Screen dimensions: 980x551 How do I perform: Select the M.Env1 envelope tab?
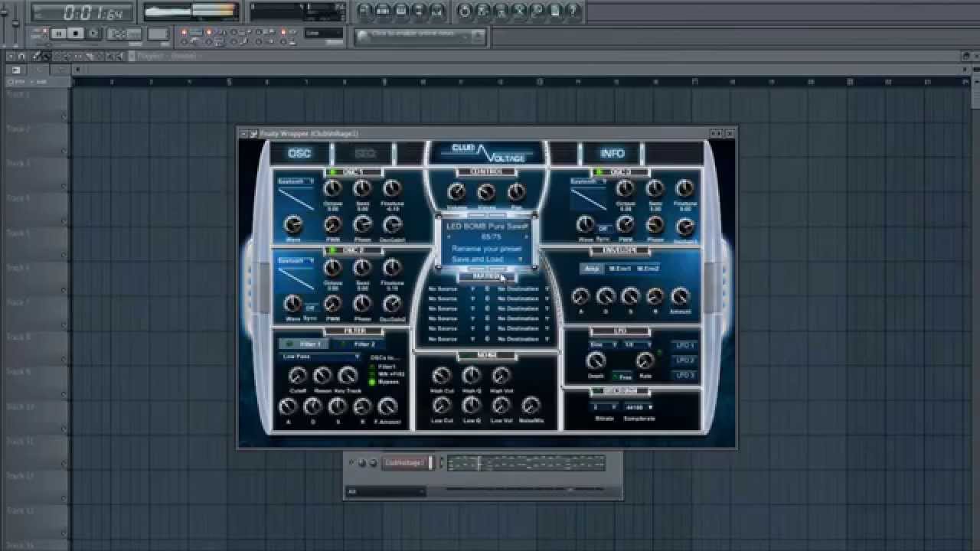pyautogui.click(x=619, y=269)
